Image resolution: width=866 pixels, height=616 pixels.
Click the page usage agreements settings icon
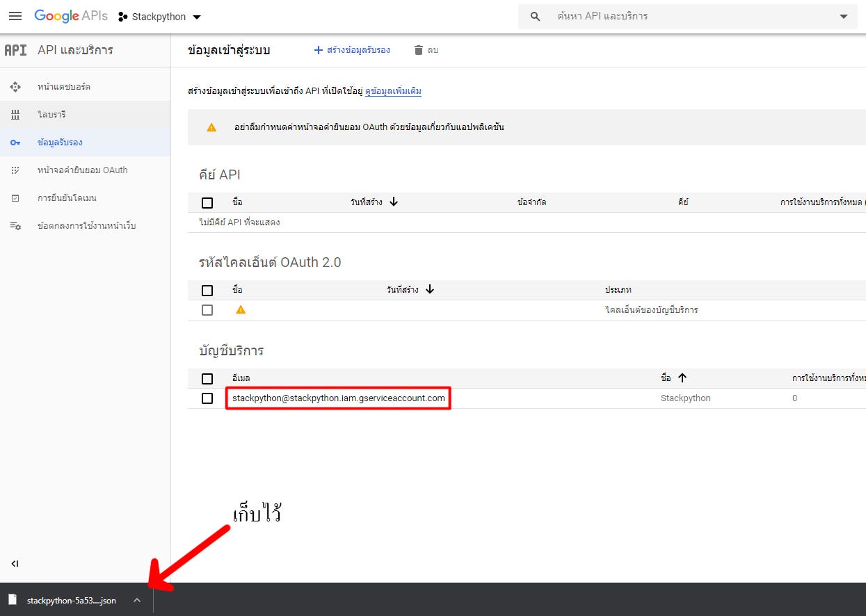point(15,226)
